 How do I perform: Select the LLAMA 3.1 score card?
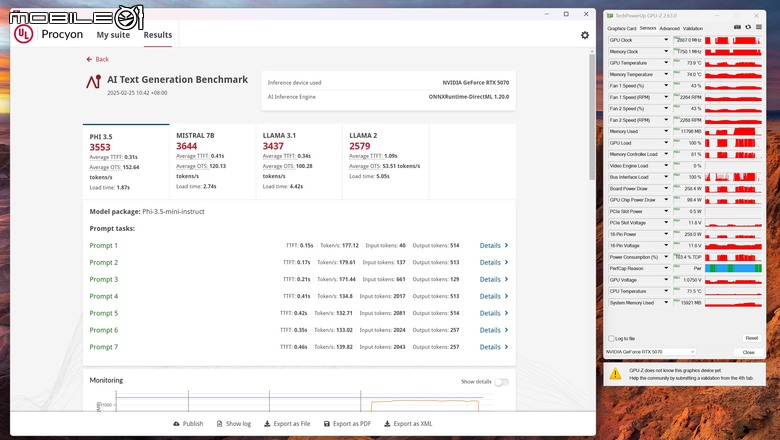tap(299, 162)
